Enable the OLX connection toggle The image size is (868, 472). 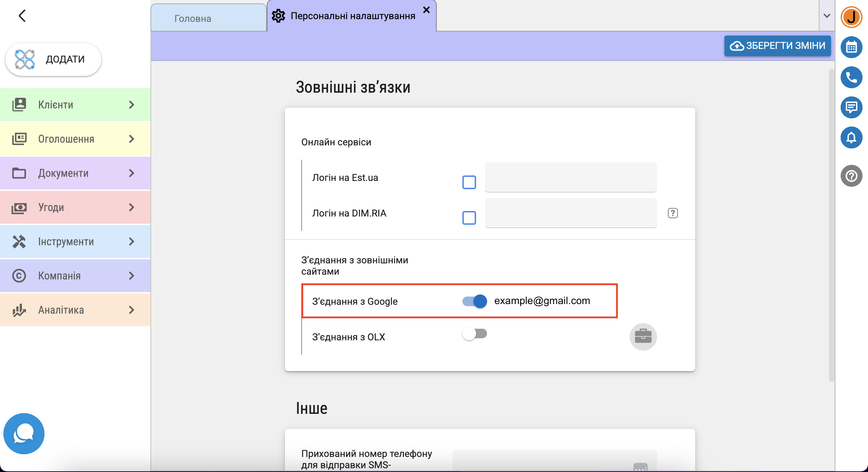click(474, 333)
